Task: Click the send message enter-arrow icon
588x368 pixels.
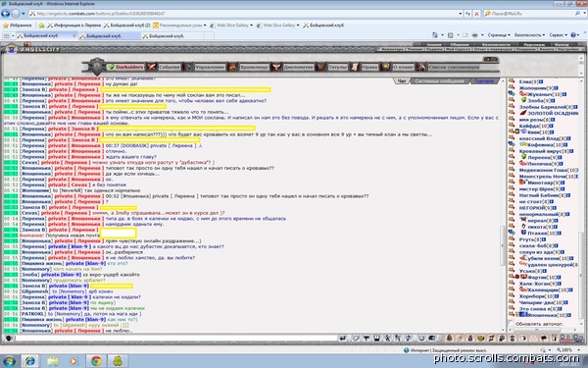Action: point(342,339)
